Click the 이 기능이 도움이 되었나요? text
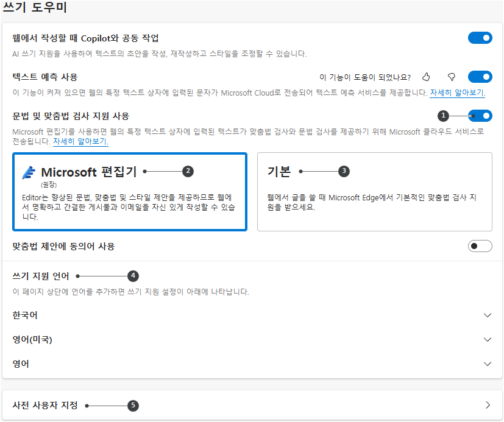This screenshot has width=504, height=422. pyautogui.click(x=365, y=77)
